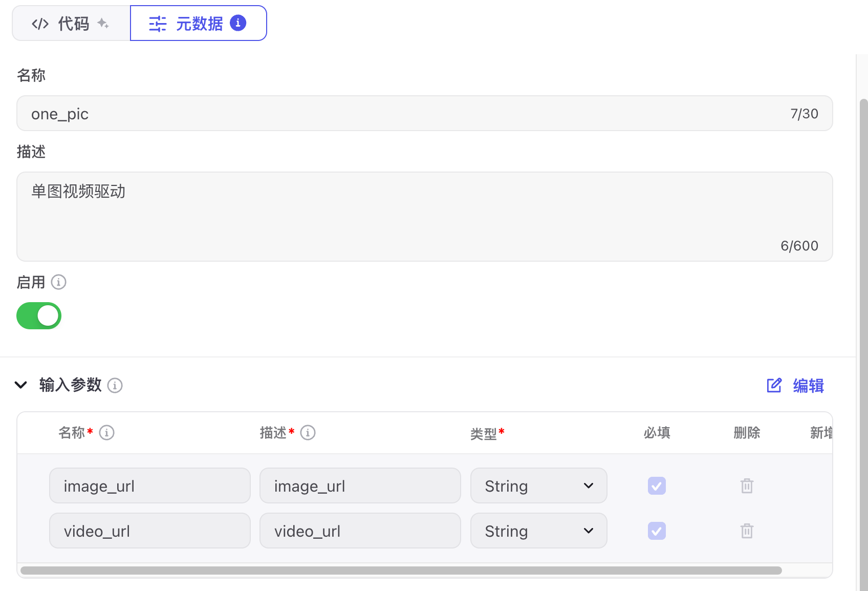This screenshot has width=868, height=591.
Task: Select the 元数据 tab
Action: (x=199, y=24)
